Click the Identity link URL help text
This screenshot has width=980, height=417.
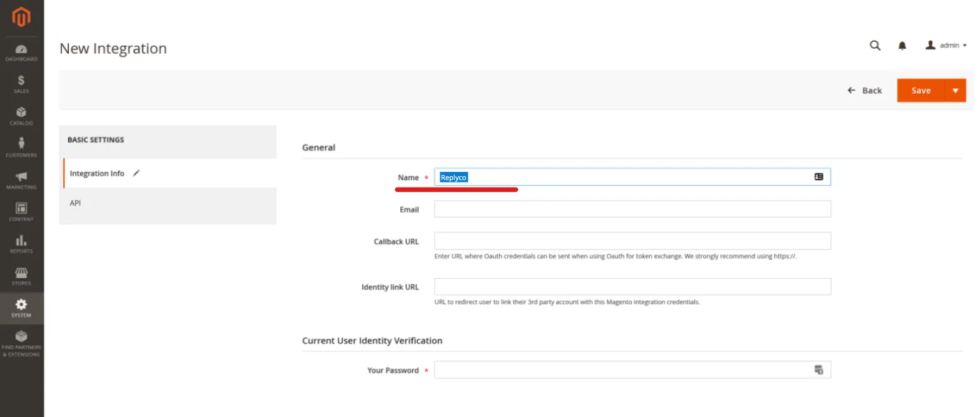[x=567, y=302]
